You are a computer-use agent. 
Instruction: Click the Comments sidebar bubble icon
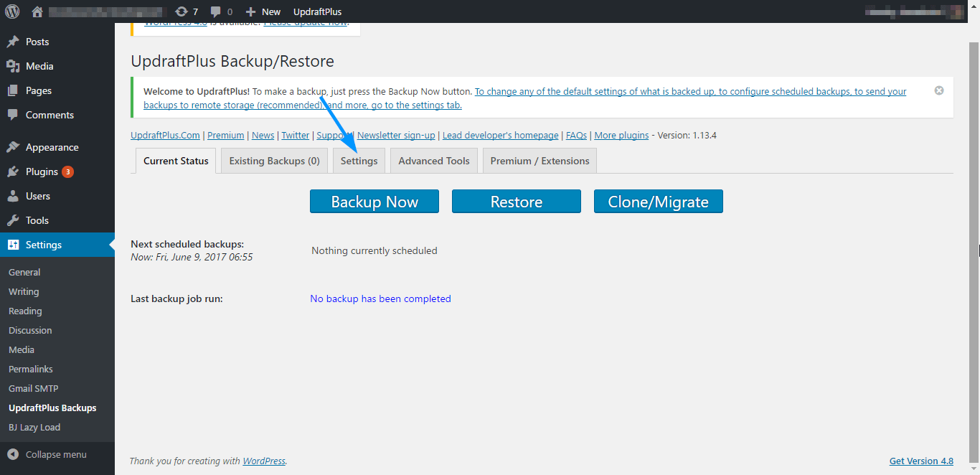click(x=13, y=115)
